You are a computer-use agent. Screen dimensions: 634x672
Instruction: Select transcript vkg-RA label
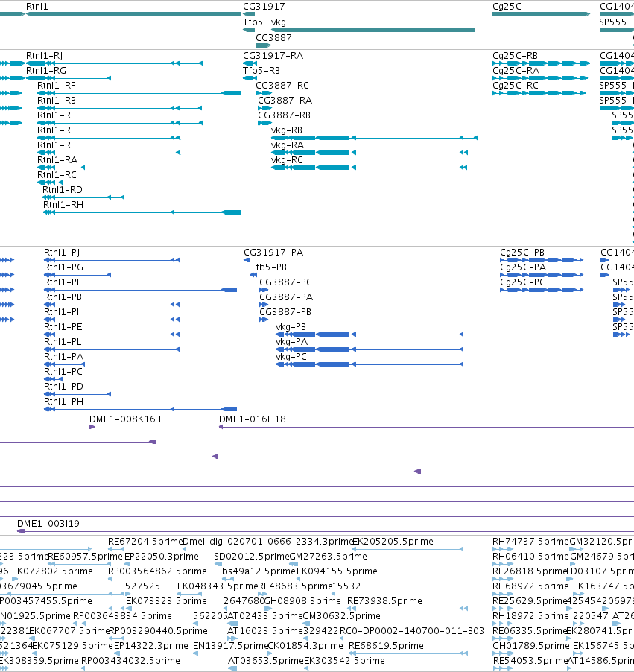click(x=288, y=145)
